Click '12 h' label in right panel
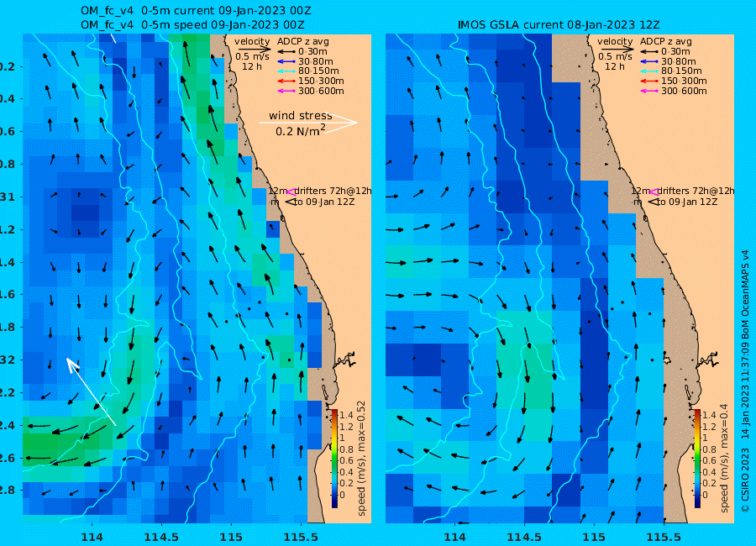This screenshot has width=756, height=546. pos(615,66)
